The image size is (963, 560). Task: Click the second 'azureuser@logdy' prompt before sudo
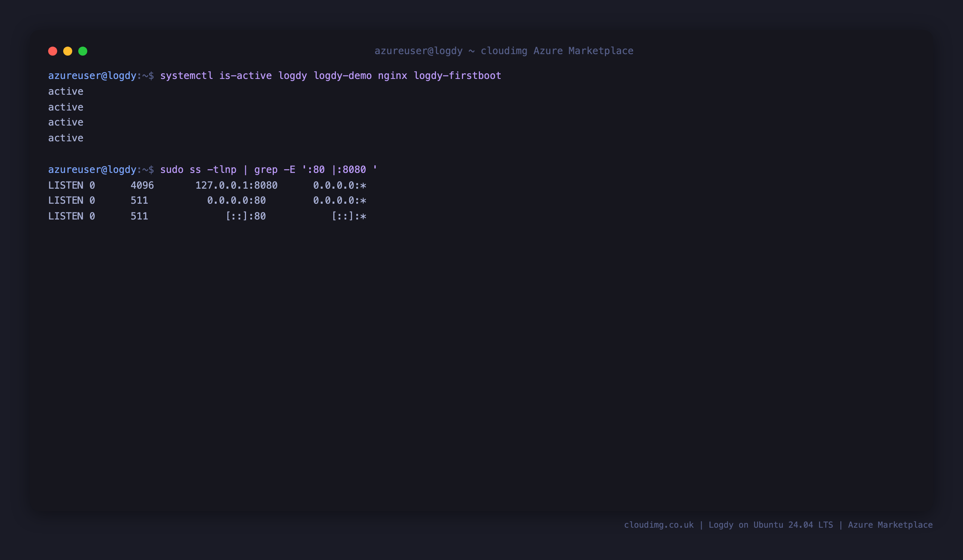[x=92, y=170]
